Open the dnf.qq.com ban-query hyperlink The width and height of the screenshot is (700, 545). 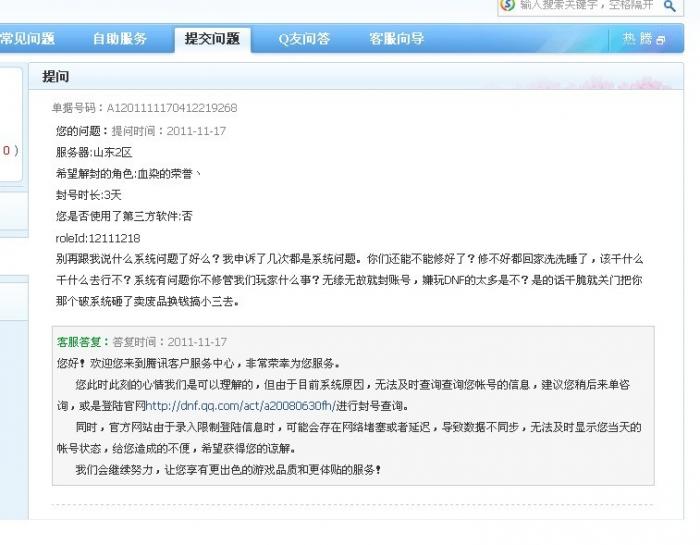(x=241, y=406)
